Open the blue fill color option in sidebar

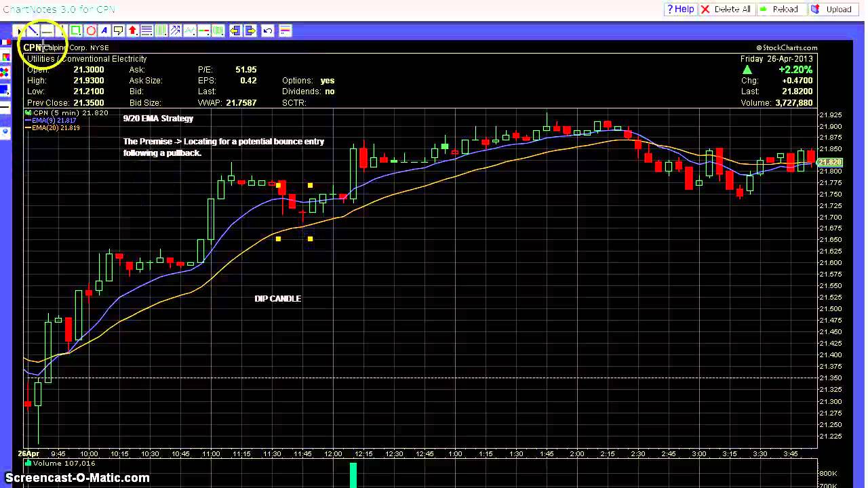tap(4, 89)
